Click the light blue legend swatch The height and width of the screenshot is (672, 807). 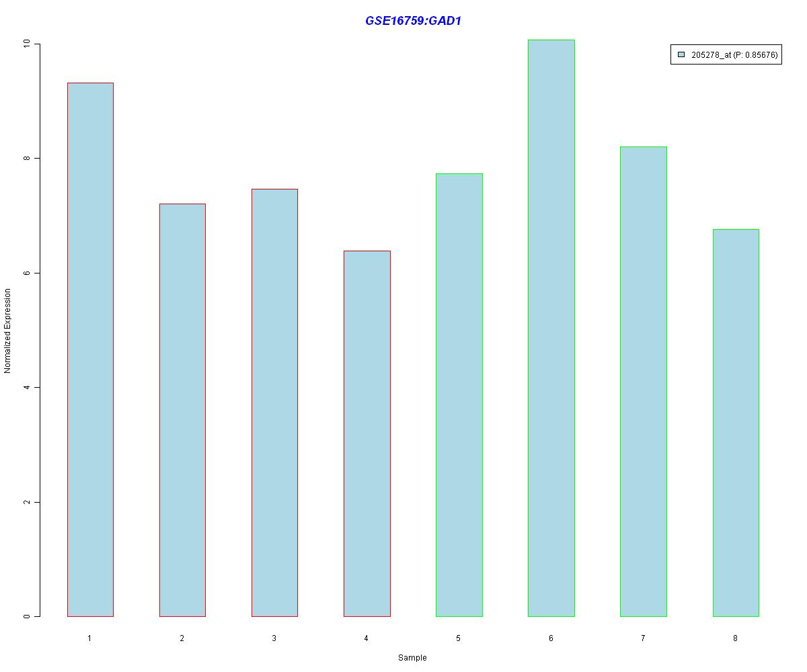(x=681, y=55)
